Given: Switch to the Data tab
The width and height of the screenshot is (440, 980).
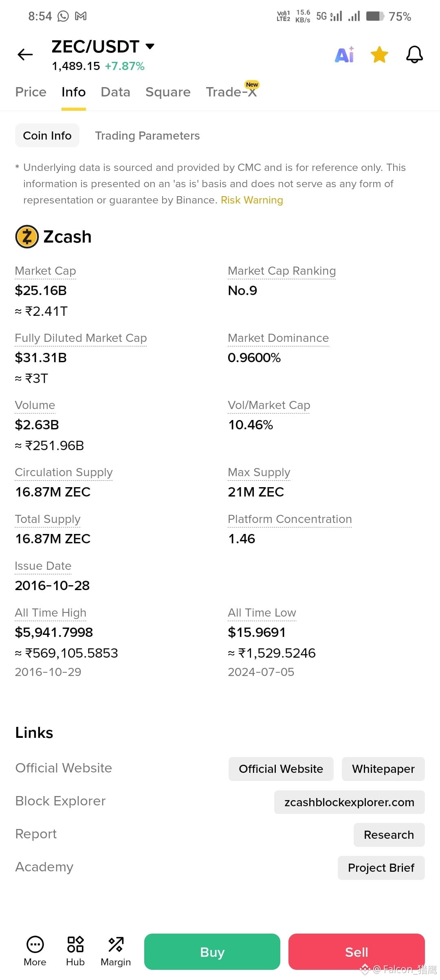Looking at the screenshot, I should (116, 92).
